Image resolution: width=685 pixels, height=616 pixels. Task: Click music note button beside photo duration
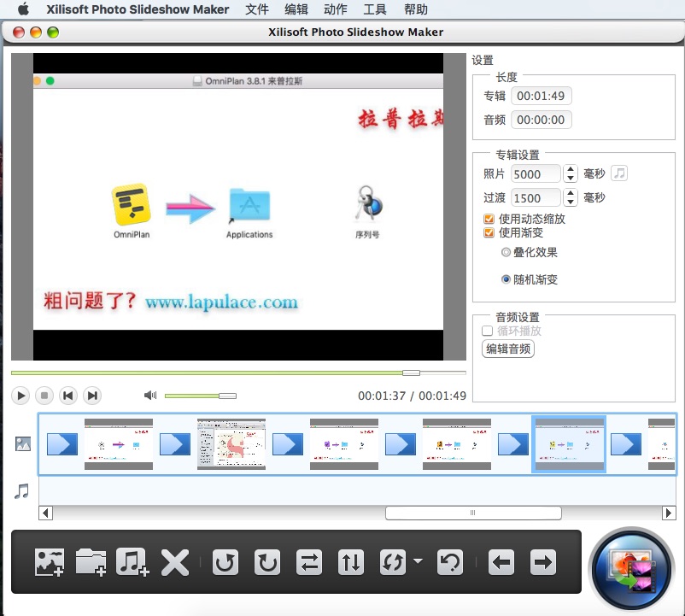(619, 173)
